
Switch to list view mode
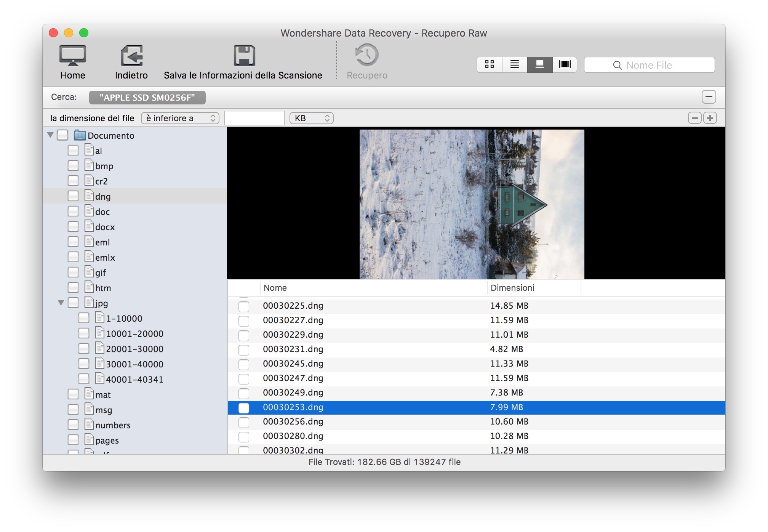[514, 64]
